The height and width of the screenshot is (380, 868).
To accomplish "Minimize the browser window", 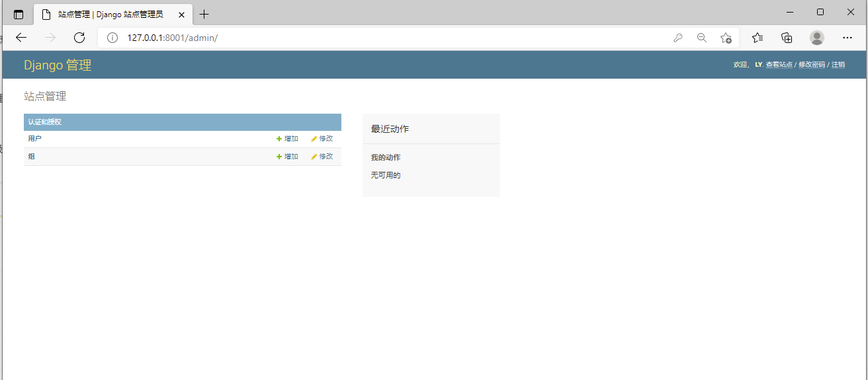I will tap(789, 12).
